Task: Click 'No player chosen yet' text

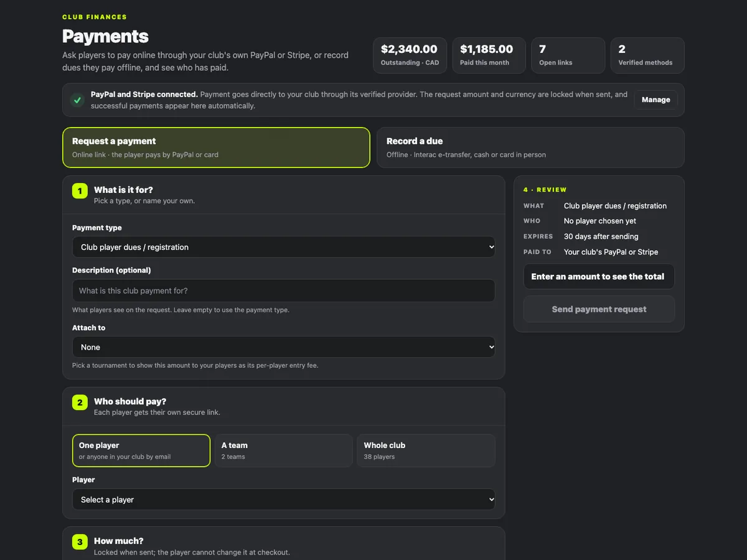Action: (600, 221)
